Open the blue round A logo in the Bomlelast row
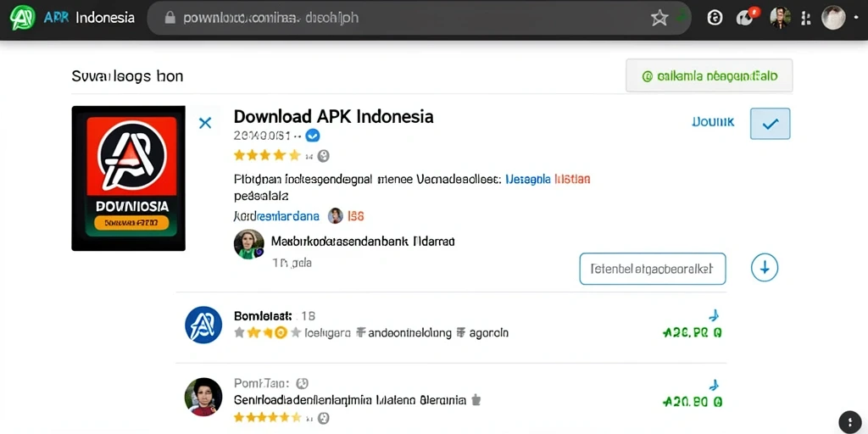This screenshot has width=868, height=434. pos(203,325)
